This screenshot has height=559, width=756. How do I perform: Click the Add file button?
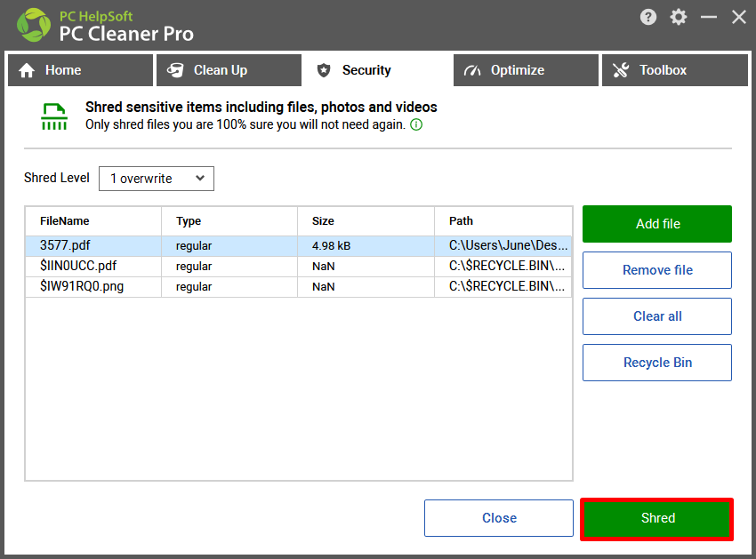tap(657, 224)
